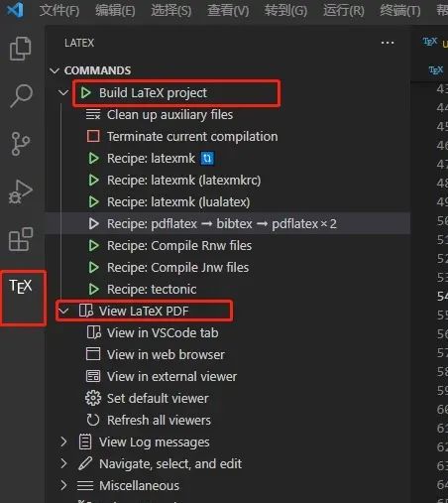Select Set default viewer entry
This screenshot has width=448, height=503.
pyautogui.click(x=158, y=398)
